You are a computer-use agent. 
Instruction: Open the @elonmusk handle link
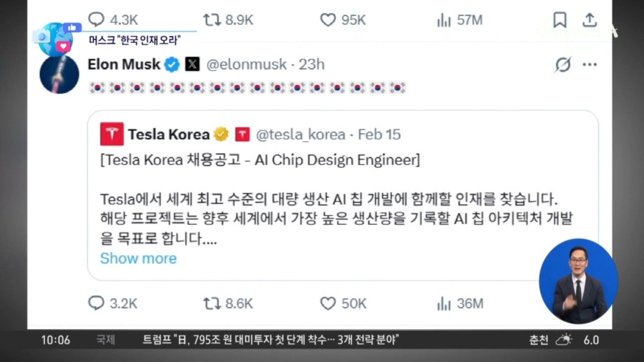click(247, 64)
